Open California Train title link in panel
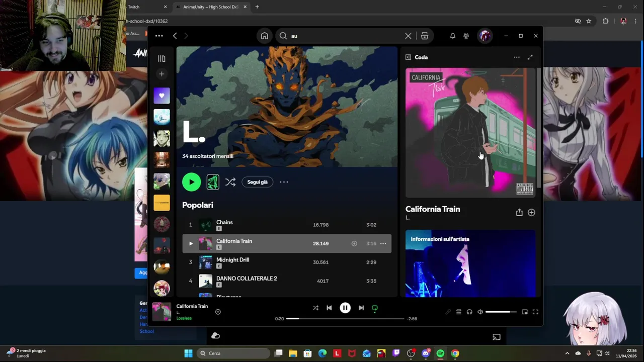 433,209
